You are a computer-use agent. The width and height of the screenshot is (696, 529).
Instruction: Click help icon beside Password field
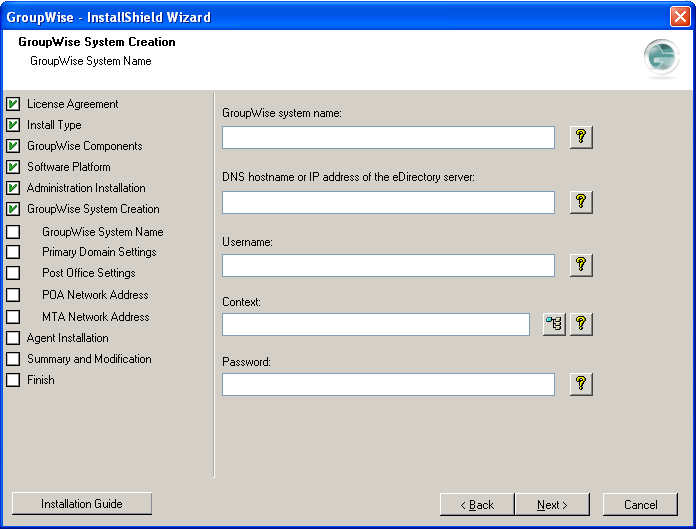(x=581, y=384)
